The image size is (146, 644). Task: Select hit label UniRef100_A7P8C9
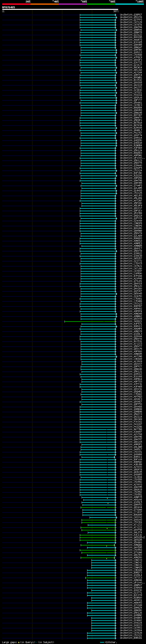tap(131, 58)
